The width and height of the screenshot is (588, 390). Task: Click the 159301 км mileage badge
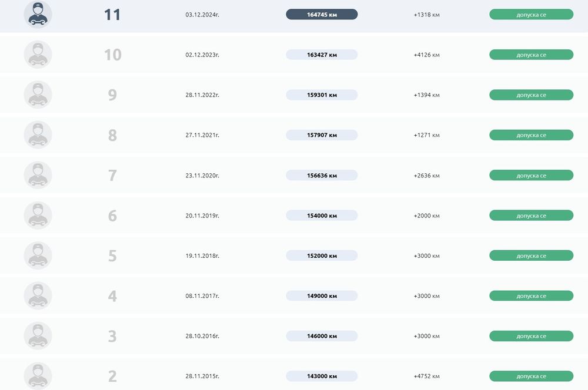click(322, 95)
